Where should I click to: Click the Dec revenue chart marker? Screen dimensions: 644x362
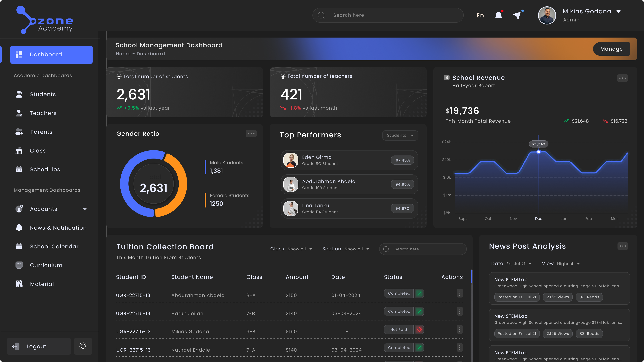tap(539, 152)
